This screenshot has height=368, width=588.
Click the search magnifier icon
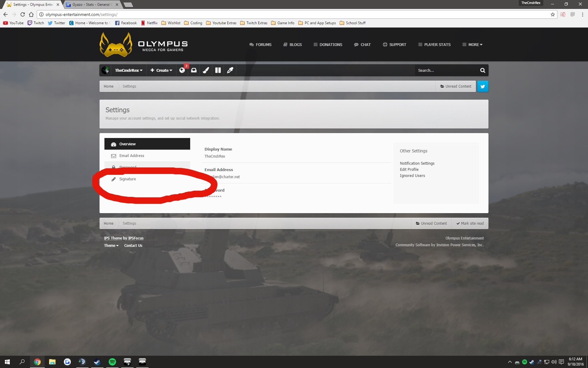pos(483,70)
